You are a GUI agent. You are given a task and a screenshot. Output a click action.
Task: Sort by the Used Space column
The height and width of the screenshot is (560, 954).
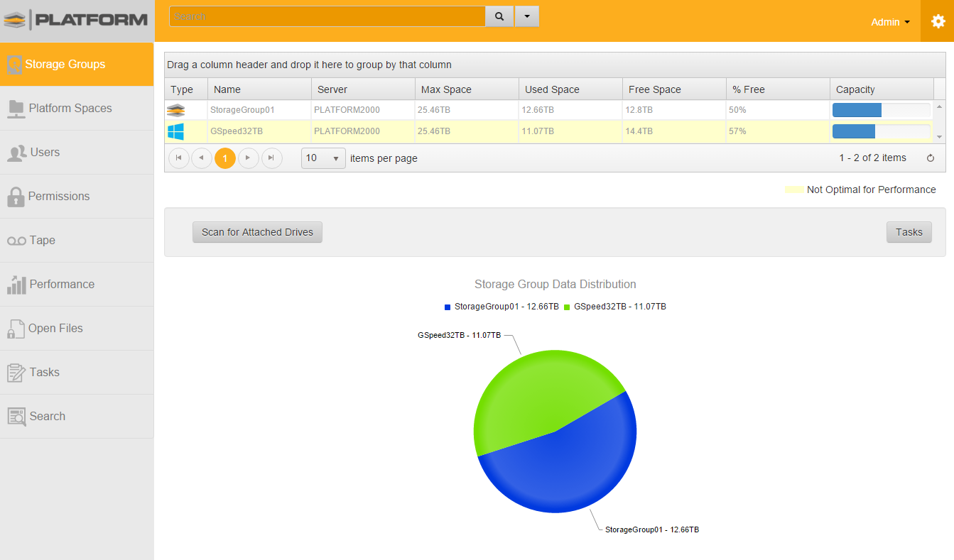pos(570,89)
